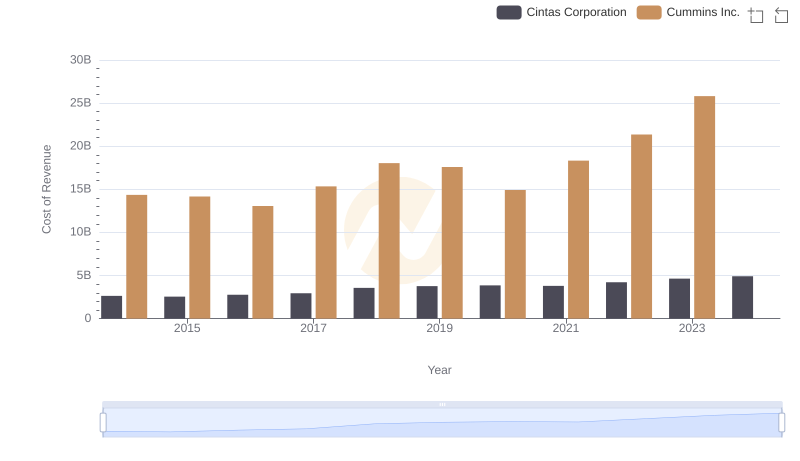
Task: Click the Cintas 2024 bar
Action: tap(742, 297)
